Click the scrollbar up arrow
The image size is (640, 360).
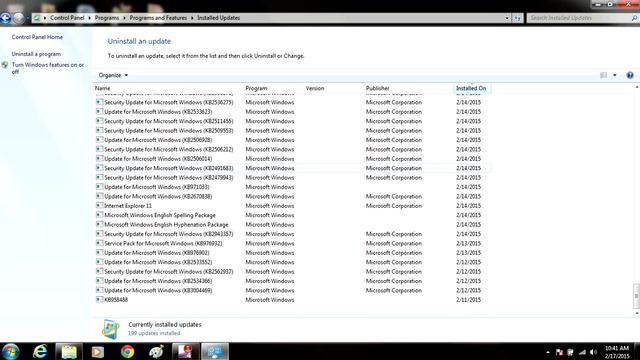[x=636, y=87]
